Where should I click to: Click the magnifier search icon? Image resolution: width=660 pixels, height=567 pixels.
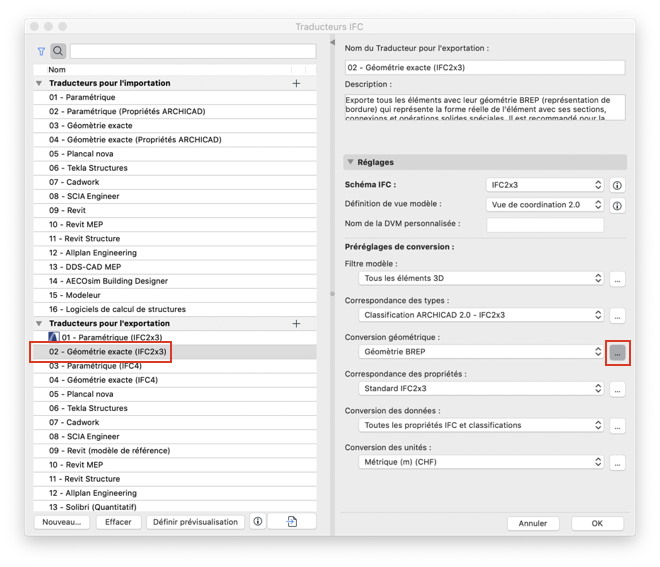tap(58, 51)
